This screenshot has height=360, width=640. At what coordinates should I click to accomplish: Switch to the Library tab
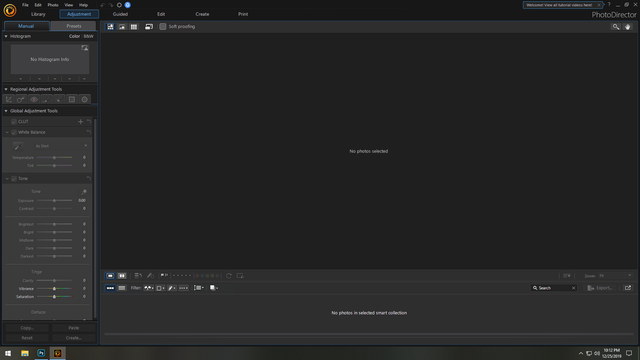(x=38, y=14)
